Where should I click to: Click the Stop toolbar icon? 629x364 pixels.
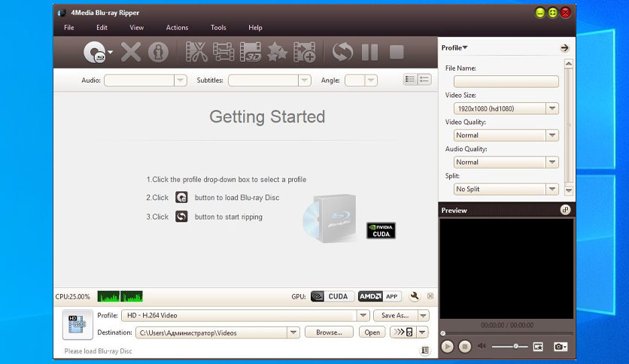[397, 52]
